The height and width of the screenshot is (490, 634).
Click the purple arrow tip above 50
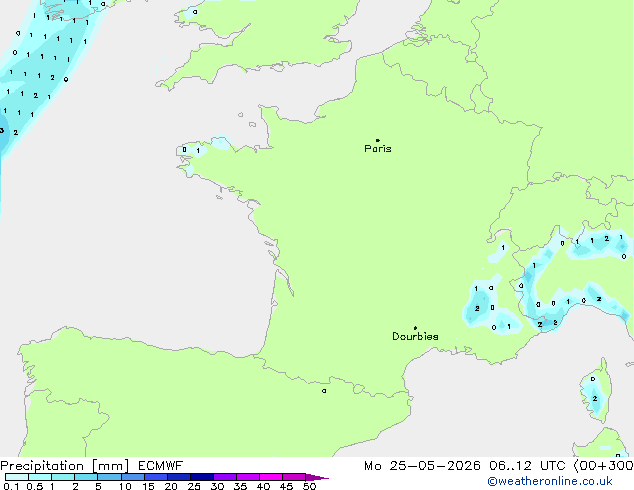[317, 477]
